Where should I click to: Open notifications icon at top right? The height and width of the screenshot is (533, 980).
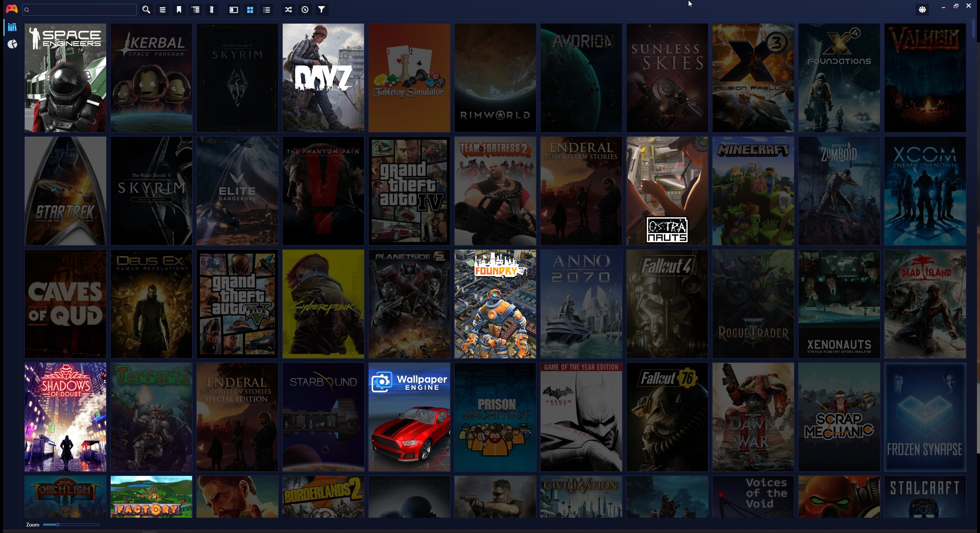(x=922, y=10)
